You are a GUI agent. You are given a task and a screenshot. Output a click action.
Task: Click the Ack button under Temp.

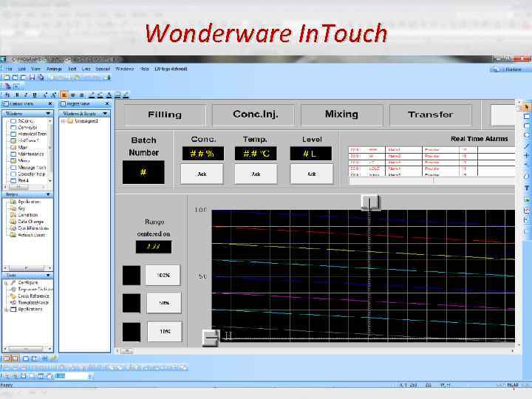(x=256, y=174)
